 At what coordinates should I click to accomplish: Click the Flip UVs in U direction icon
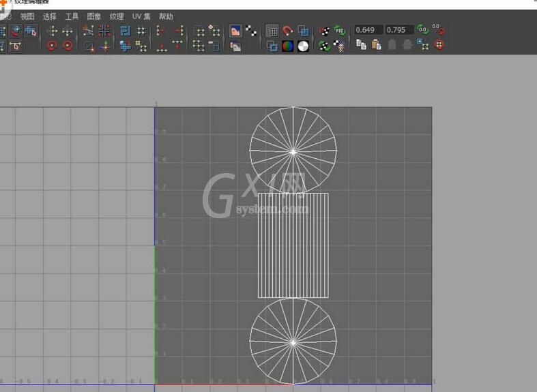52,31
